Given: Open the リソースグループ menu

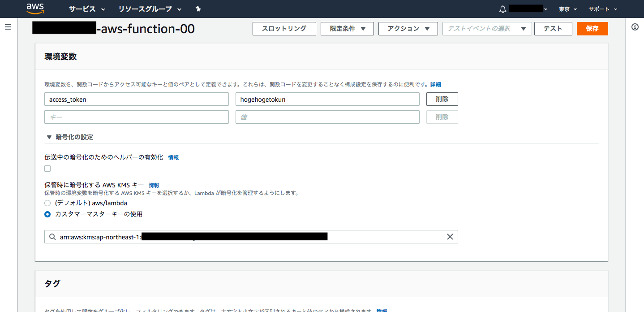Looking at the screenshot, I should tap(150, 9).
